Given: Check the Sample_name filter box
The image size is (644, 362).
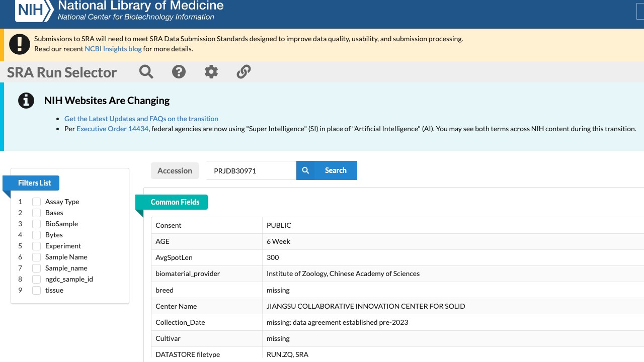Looking at the screenshot, I should [x=36, y=268].
